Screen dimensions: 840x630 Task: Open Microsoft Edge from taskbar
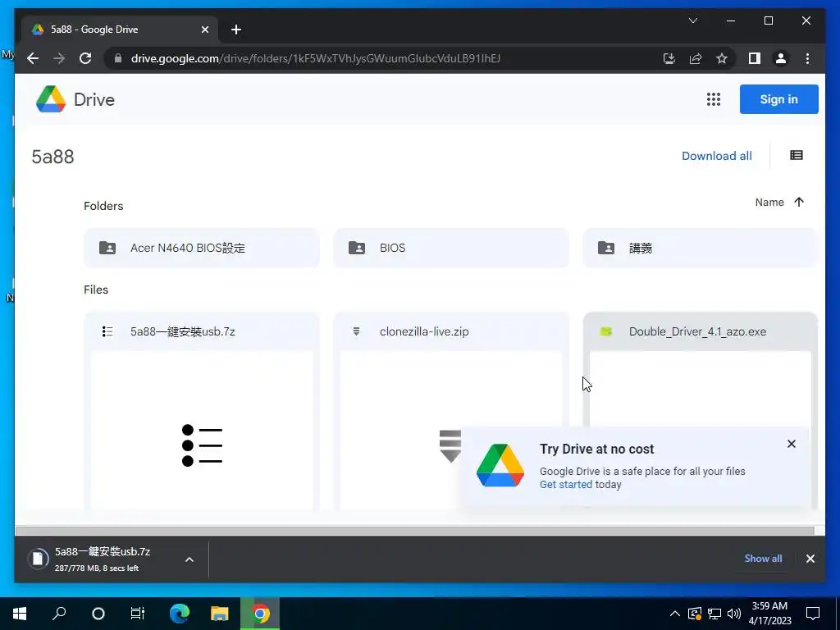180,614
